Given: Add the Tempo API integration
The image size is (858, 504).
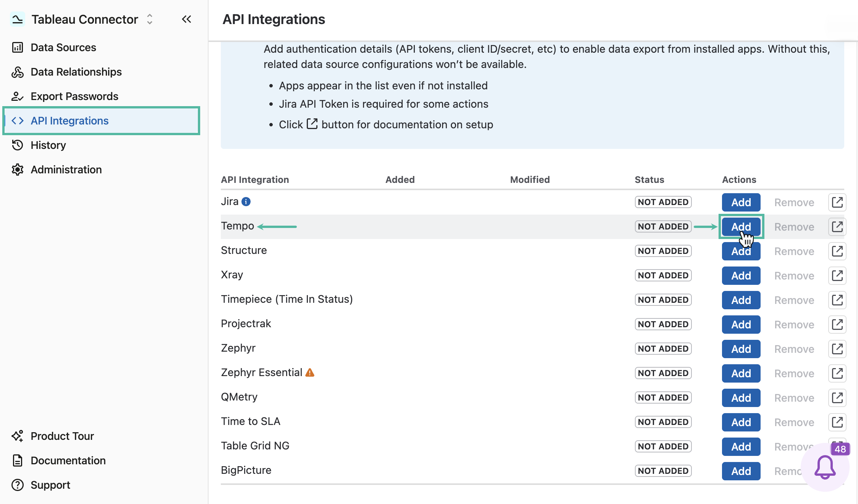Looking at the screenshot, I should (x=741, y=227).
